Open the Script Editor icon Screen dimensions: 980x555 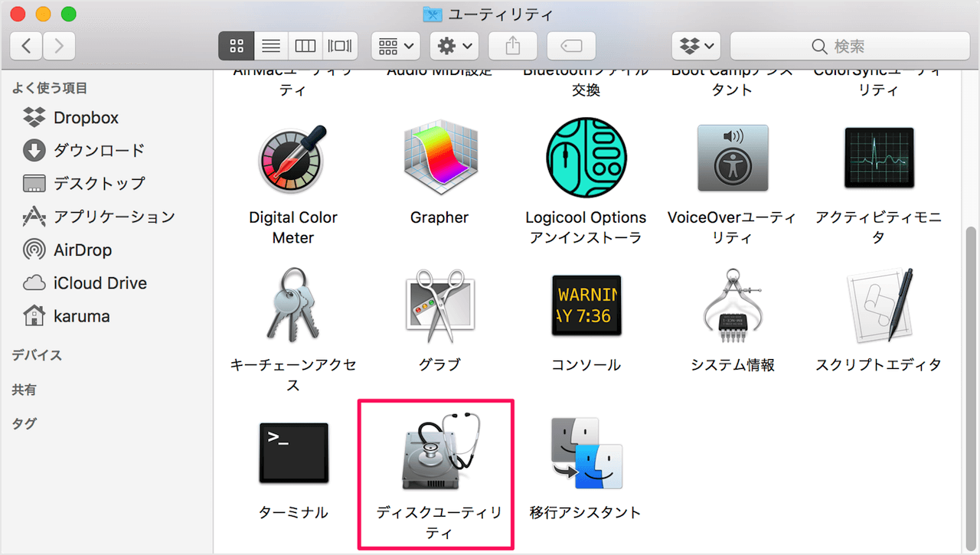click(x=879, y=306)
